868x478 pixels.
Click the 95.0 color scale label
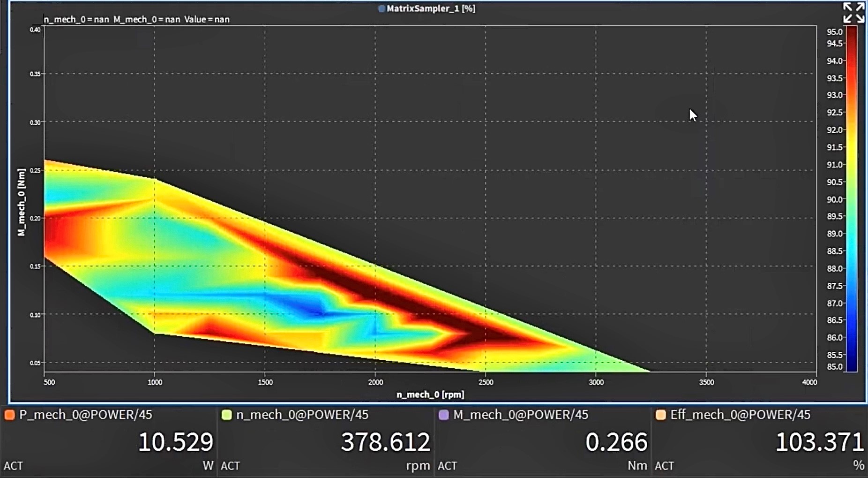click(x=834, y=32)
